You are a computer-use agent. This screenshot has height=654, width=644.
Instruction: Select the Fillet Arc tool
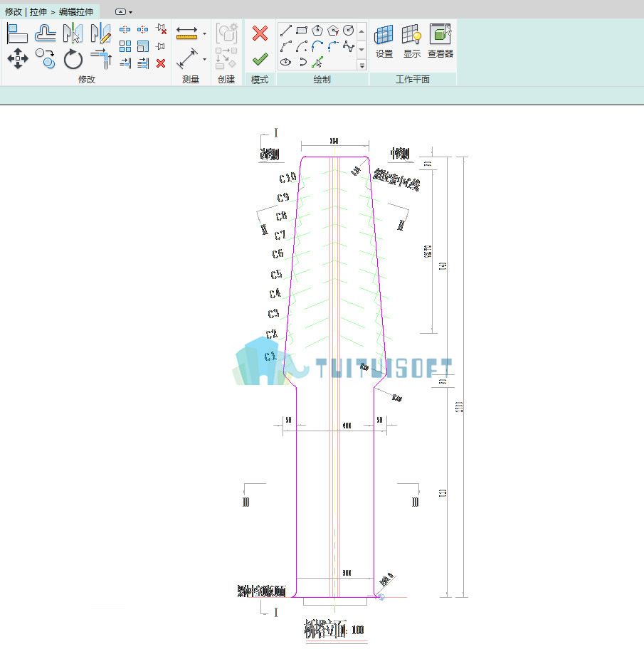(x=333, y=46)
